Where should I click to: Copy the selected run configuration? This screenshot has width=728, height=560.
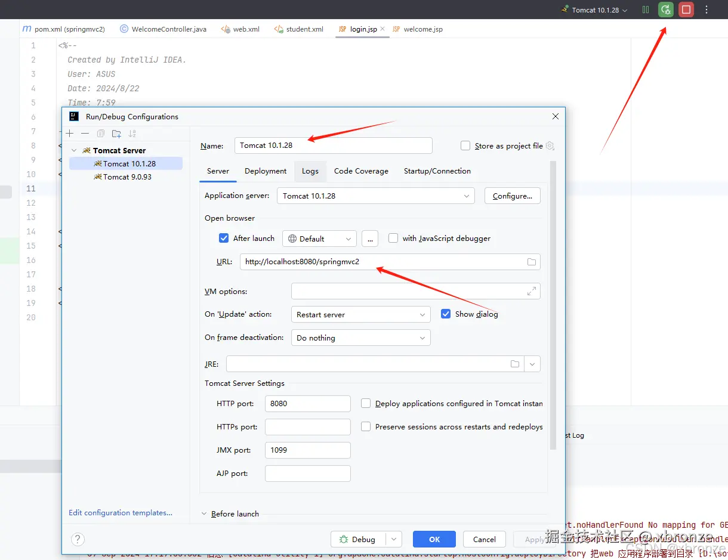tap(101, 134)
